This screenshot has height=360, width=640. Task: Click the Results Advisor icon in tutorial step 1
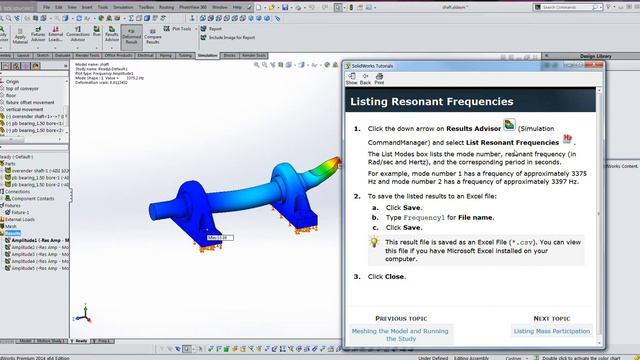click(509, 124)
